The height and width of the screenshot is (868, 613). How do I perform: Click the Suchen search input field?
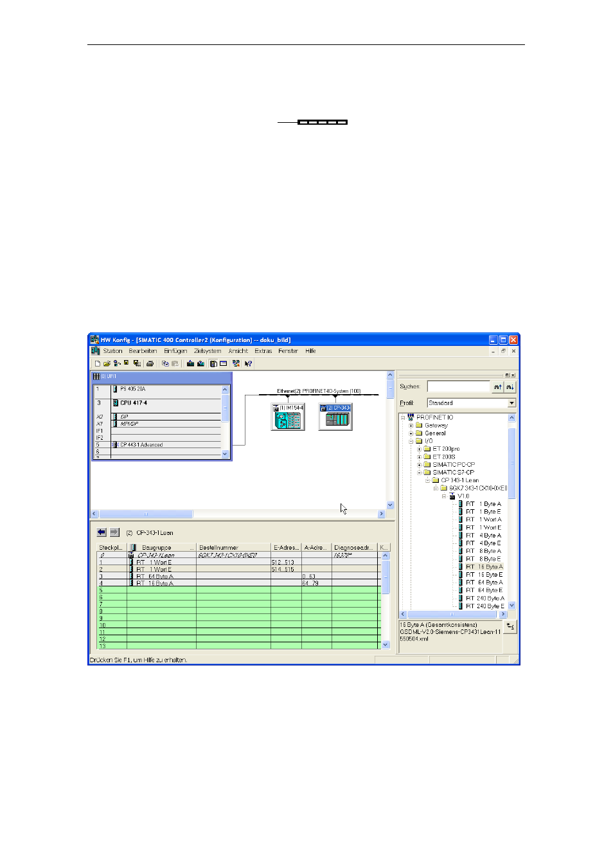point(459,386)
